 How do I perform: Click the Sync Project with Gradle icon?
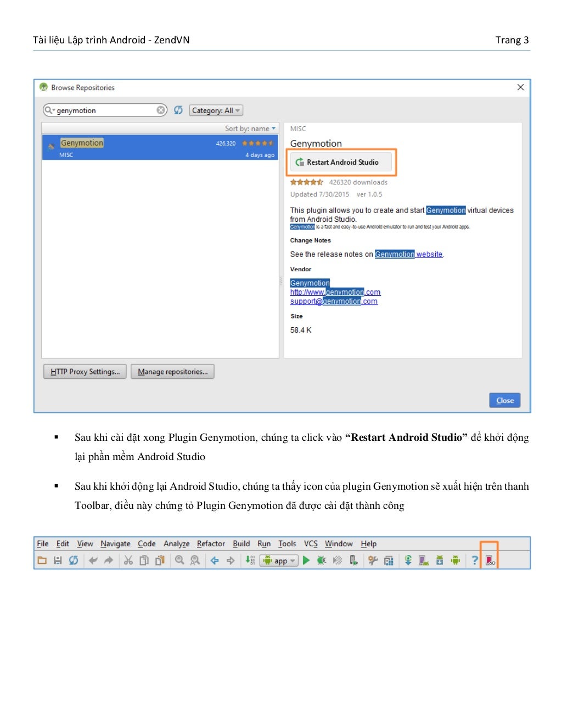tap(408, 561)
